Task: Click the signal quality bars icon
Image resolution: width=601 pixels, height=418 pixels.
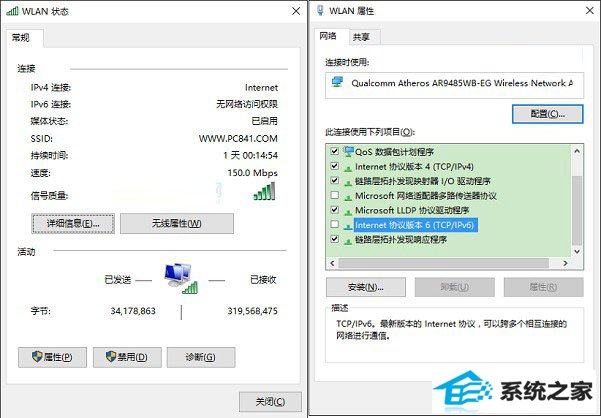Action: [264, 191]
